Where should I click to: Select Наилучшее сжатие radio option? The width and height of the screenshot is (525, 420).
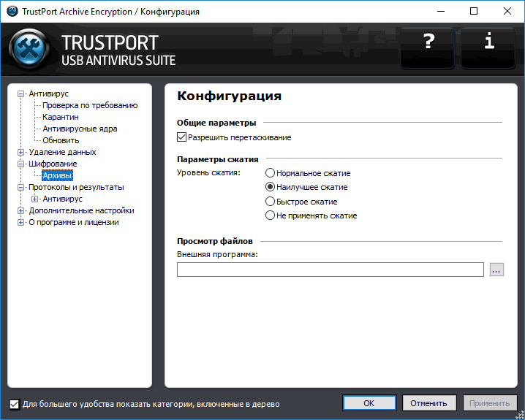click(x=270, y=187)
